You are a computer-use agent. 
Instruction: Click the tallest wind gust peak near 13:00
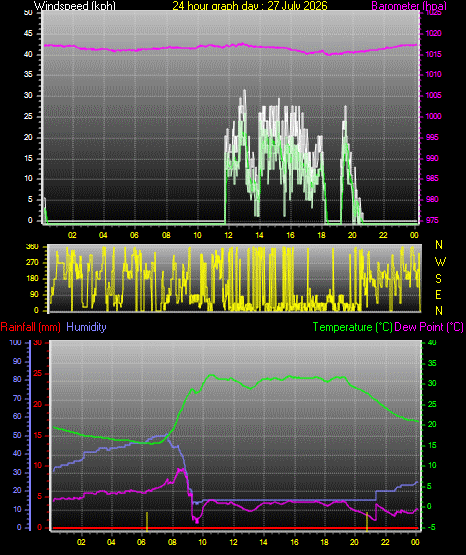pyautogui.click(x=244, y=91)
